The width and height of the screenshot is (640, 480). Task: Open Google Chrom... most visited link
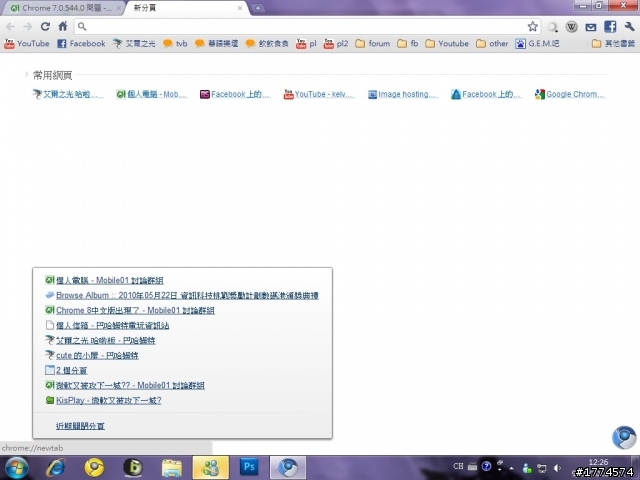571,94
